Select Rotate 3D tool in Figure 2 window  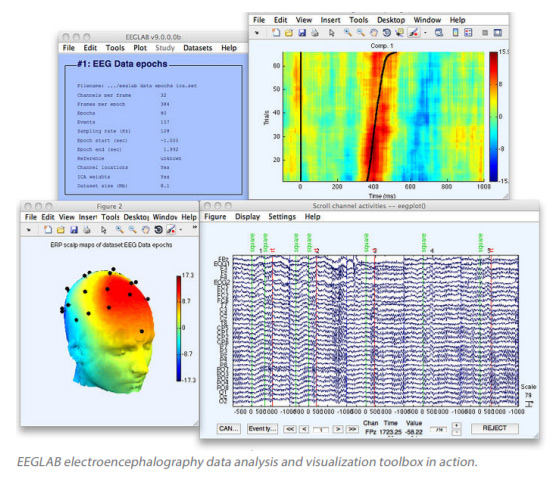coord(158,230)
